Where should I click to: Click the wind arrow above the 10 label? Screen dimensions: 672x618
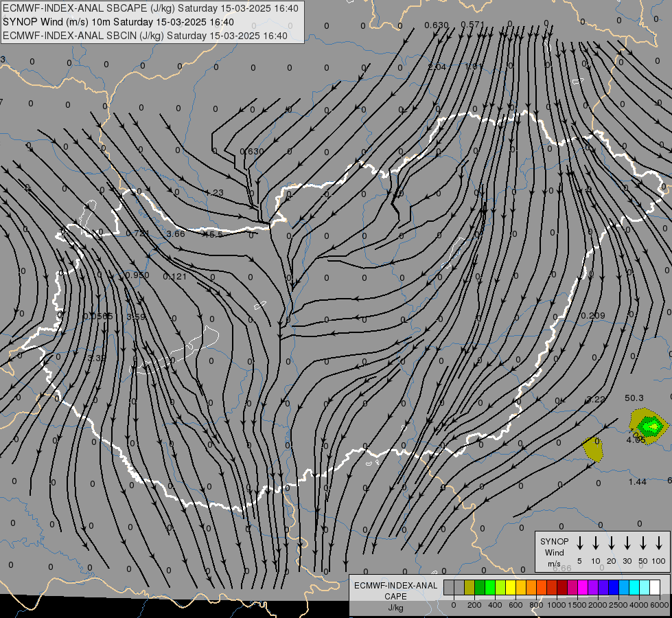[596, 543]
